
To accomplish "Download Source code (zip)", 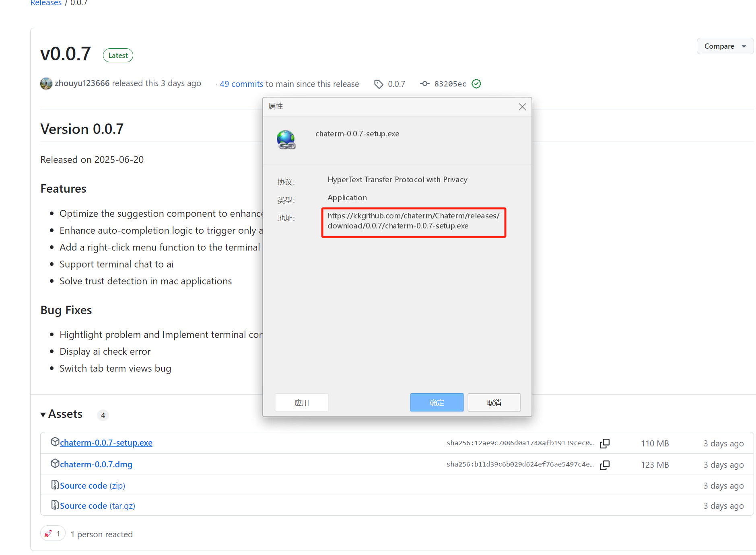I will click(93, 486).
